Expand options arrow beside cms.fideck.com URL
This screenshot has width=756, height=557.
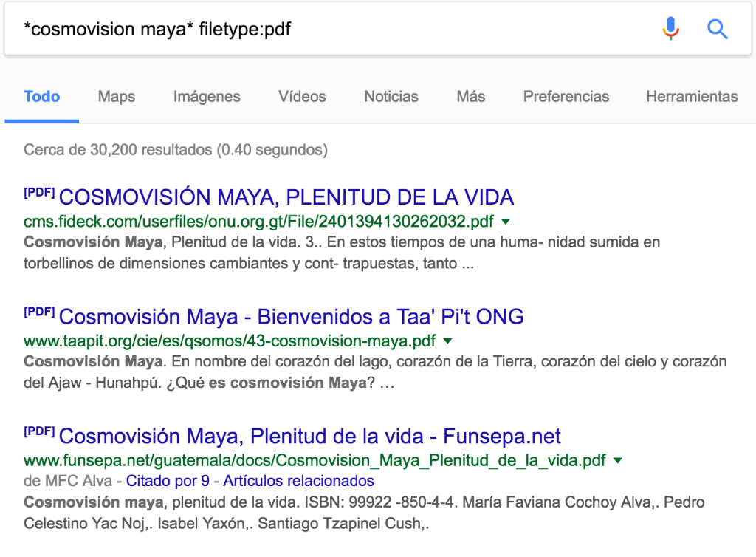pyautogui.click(x=506, y=222)
